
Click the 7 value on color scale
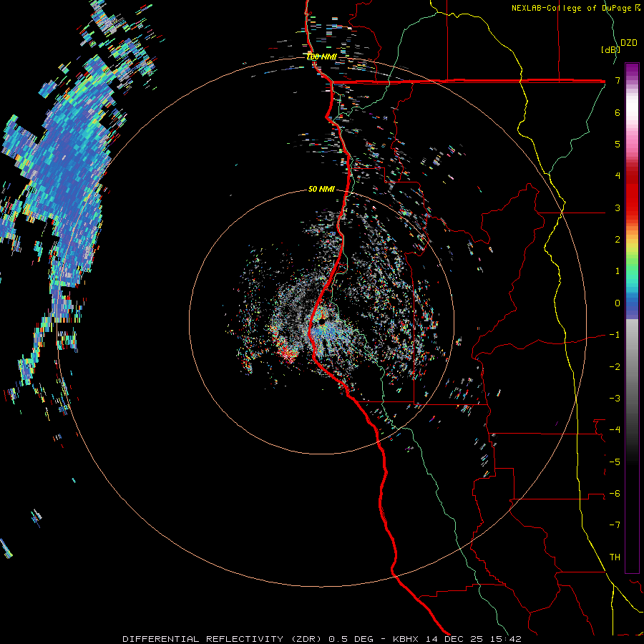[618, 80]
